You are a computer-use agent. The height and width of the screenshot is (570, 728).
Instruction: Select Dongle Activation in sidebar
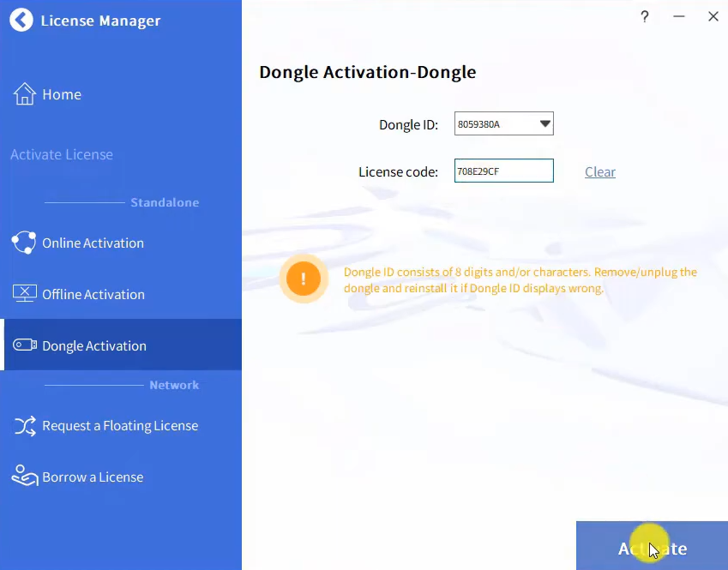(x=121, y=345)
